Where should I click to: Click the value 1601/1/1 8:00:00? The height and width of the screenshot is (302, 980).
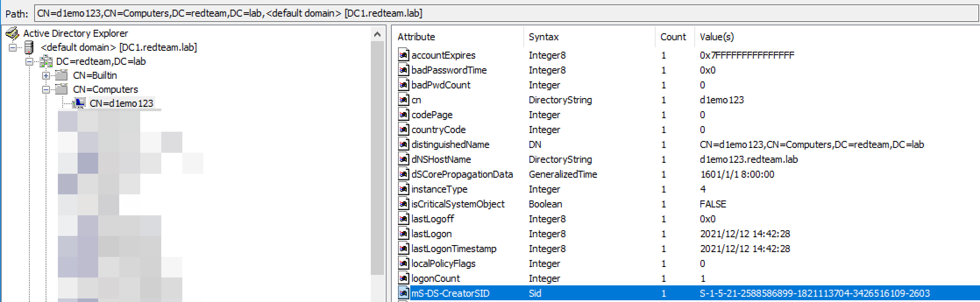click(737, 174)
